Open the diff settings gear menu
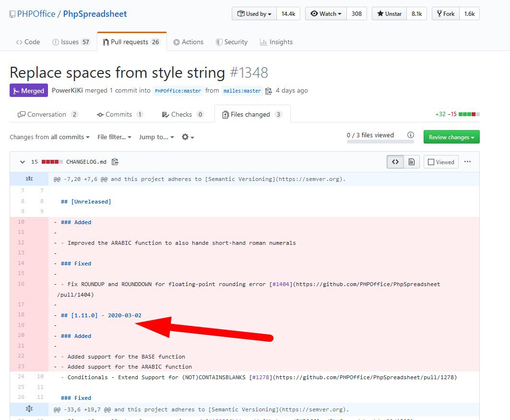Viewport: 510px width, 420px height. (188, 137)
